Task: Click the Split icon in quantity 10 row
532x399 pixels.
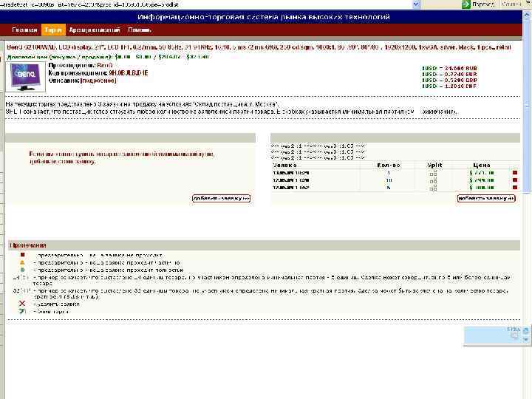Action: [x=433, y=180]
